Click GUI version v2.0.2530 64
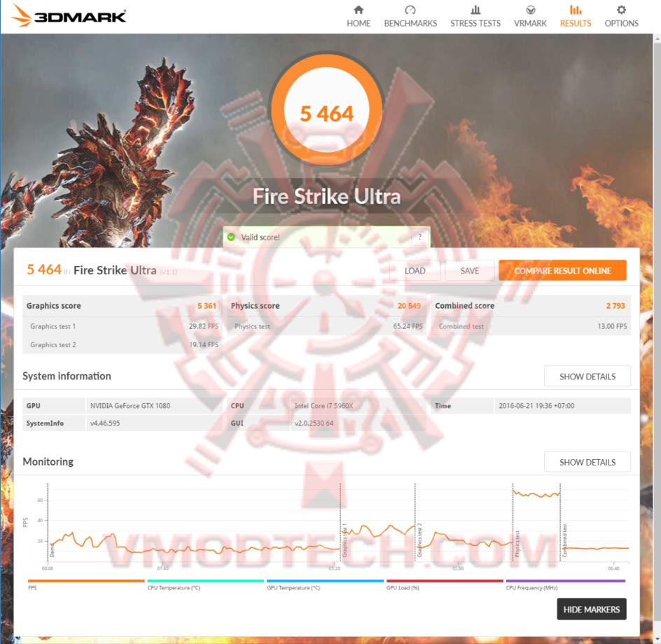The image size is (661, 644). click(314, 423)
